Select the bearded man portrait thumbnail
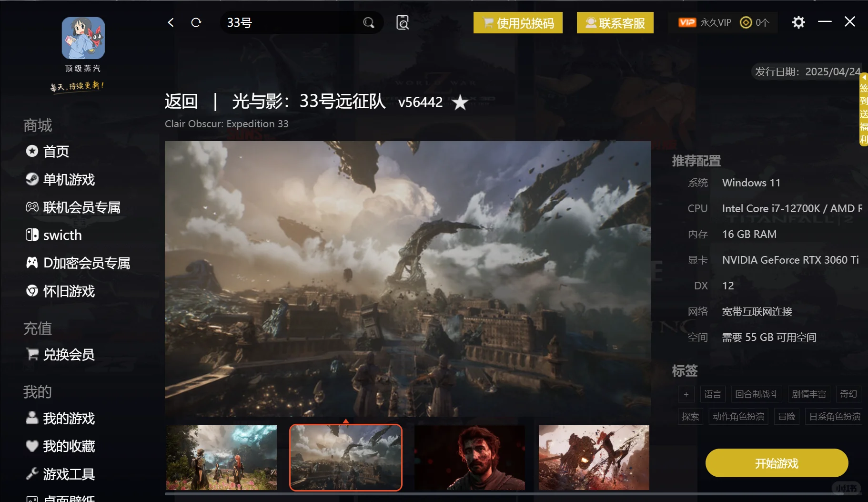868x502 pixels. click(470, 458)
